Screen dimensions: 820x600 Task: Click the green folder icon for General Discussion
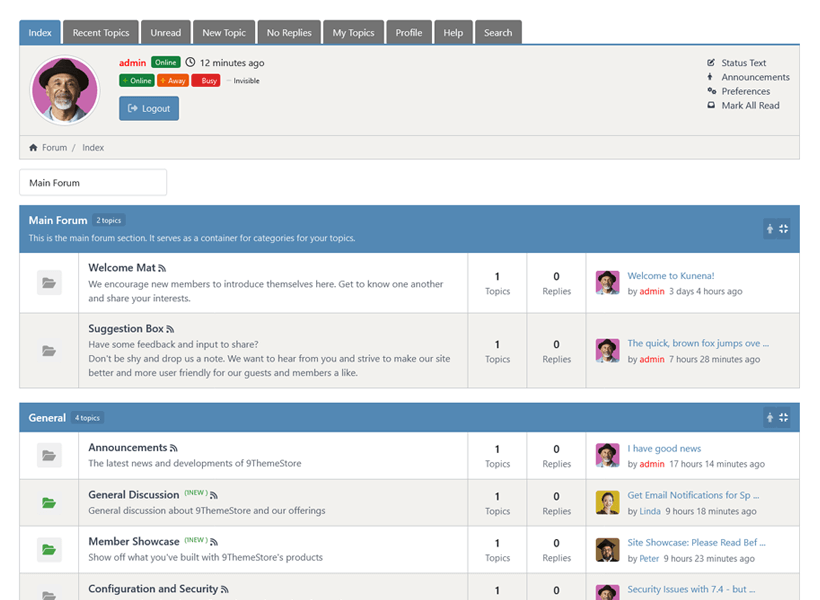[x=49, y=503]
